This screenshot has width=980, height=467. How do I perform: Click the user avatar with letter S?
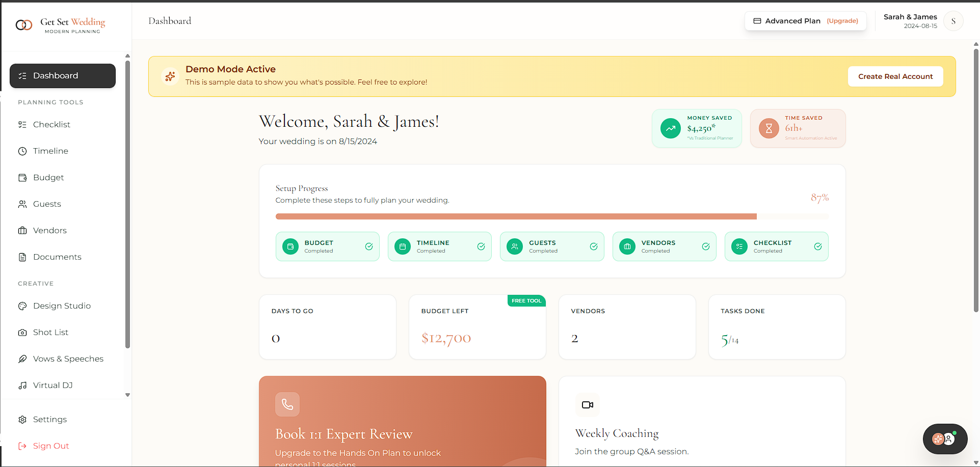click(x=953, y=21)
